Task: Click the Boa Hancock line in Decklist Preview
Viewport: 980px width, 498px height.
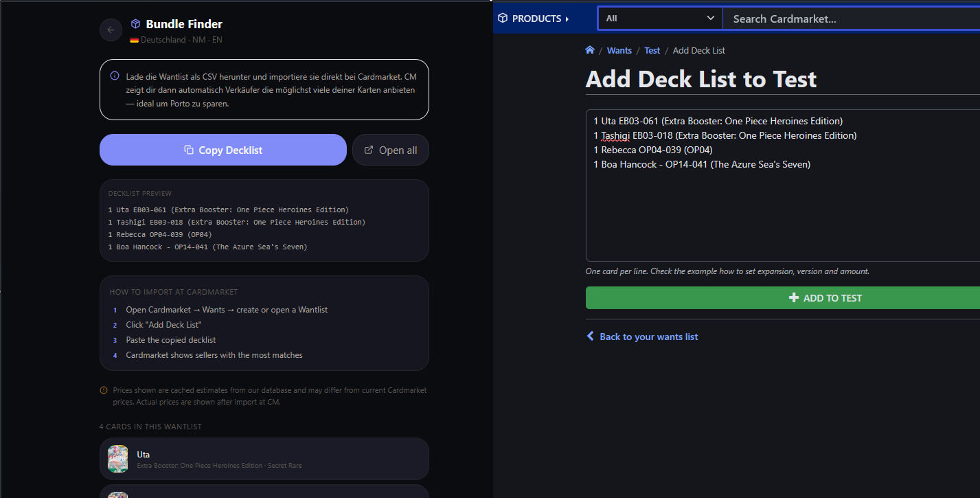Action: tap(207, 247)
